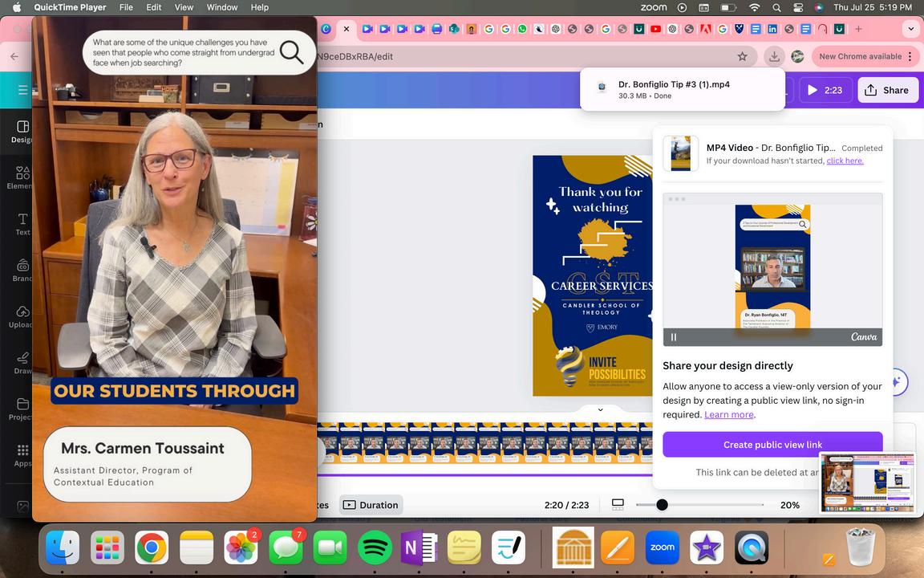
Task: Open OneNote from the Dock
Action: (x=419, y=548)
